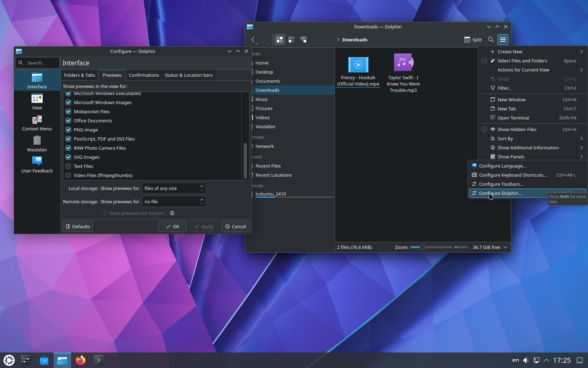588x368 pixels.
Task: Click the info icon beside folder previews
Action: (172, 213)
